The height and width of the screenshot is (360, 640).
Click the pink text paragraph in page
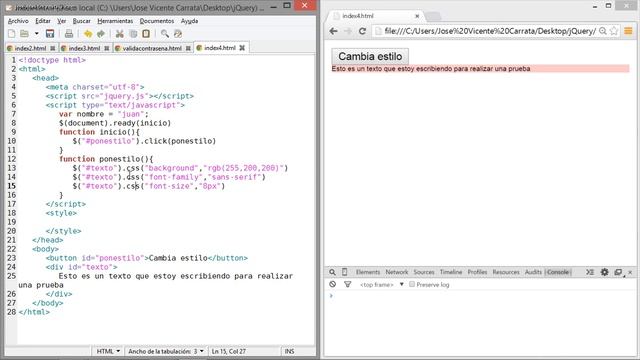pyautogui.click(x=480, y=69)
